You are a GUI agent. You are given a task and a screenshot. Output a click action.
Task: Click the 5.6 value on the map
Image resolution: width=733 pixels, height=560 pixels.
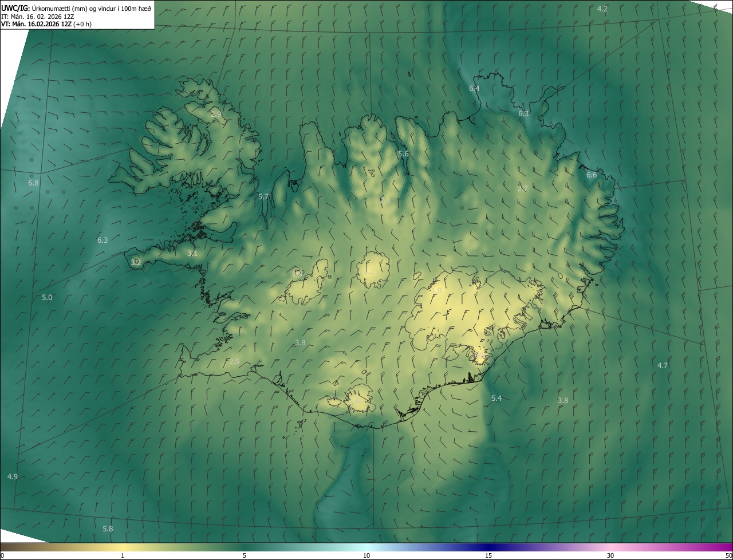pyautogui.click(x=403, y=154)
